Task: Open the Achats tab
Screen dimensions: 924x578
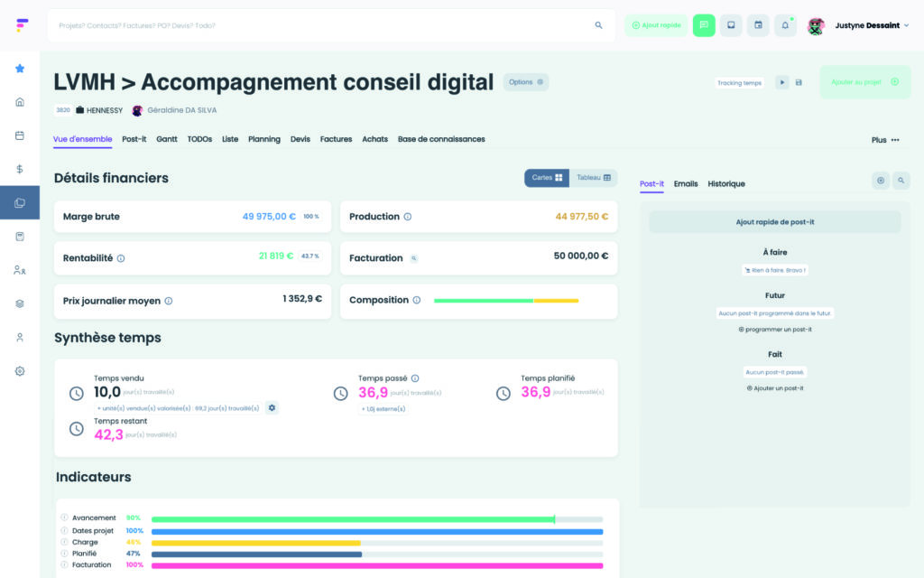Action: click(x=374, y=139)
